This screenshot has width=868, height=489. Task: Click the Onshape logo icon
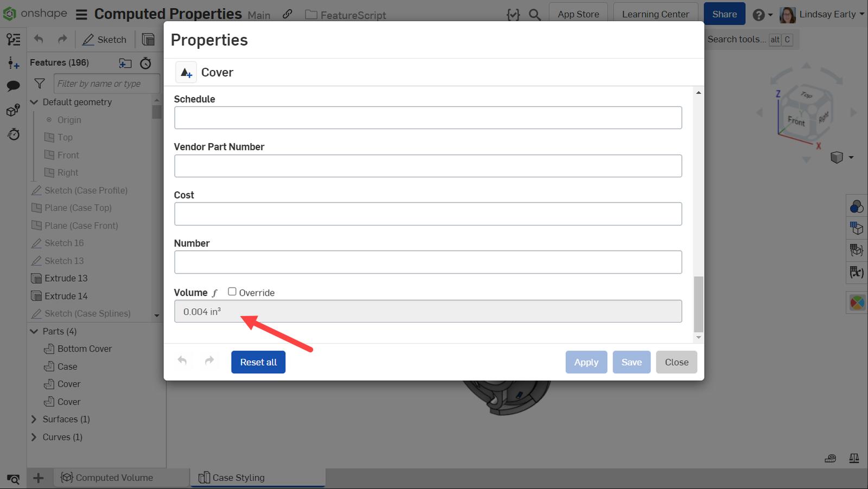[x=10, y=14]
